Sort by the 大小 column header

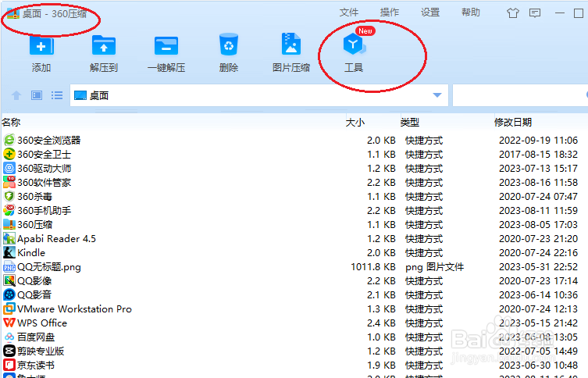click(355, 123)
